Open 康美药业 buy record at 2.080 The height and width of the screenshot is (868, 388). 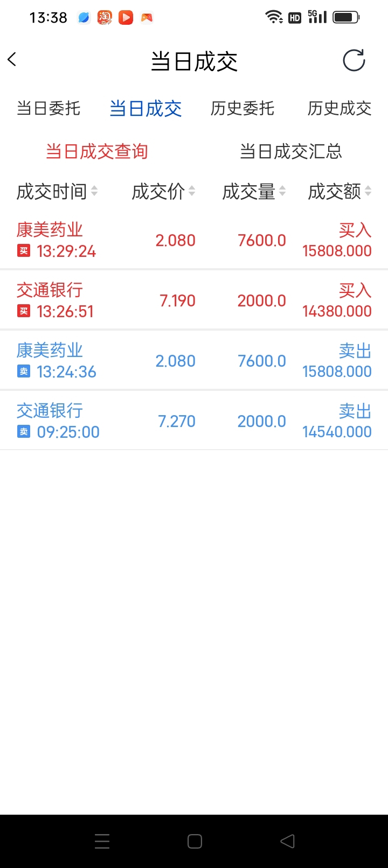pyautogui.click(x=194, y=240)
